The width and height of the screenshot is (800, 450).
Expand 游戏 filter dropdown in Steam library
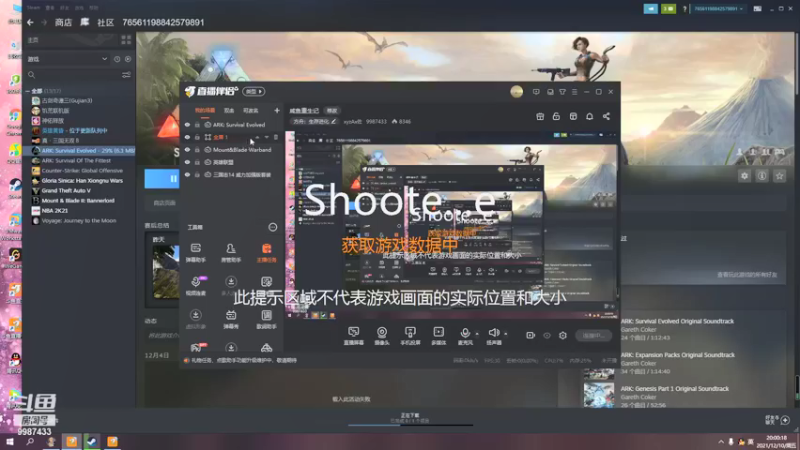pyautogui.click(x=68, y=59)
